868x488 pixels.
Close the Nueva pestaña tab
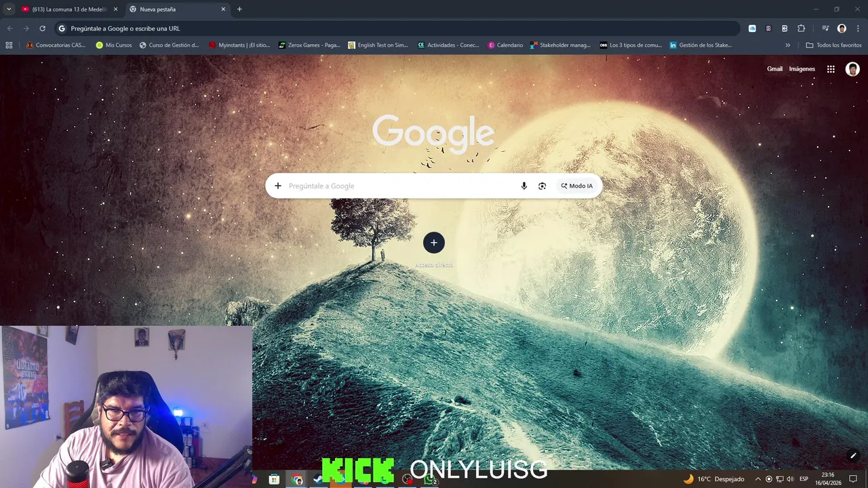(x=223, y=9)
